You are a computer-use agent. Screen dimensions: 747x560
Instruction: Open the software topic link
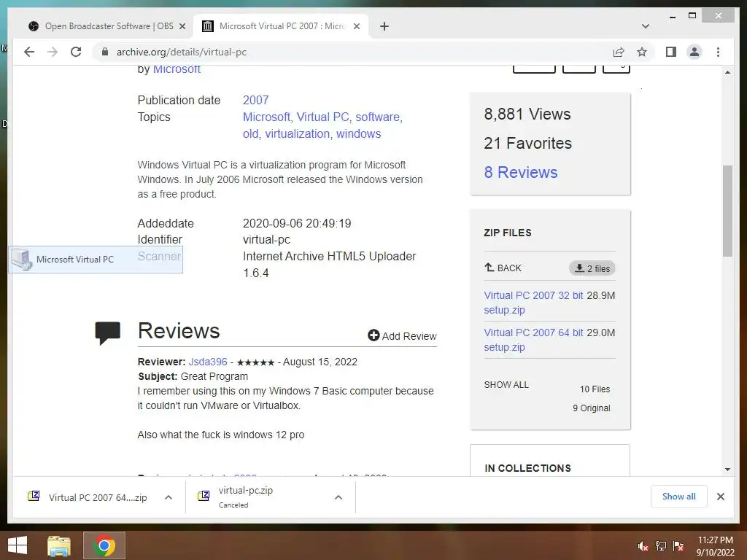point(377,117)
